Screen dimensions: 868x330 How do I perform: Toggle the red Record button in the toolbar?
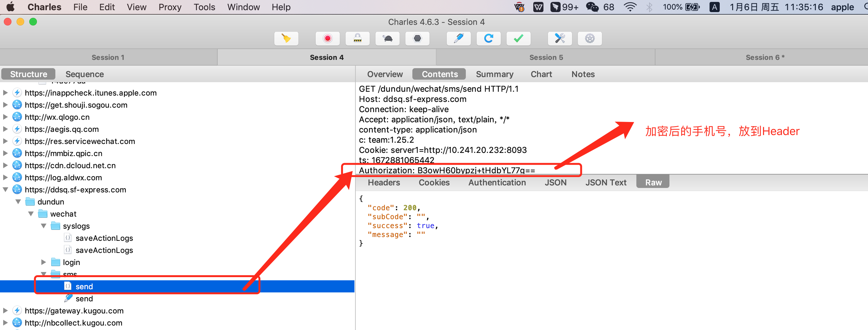327,39
